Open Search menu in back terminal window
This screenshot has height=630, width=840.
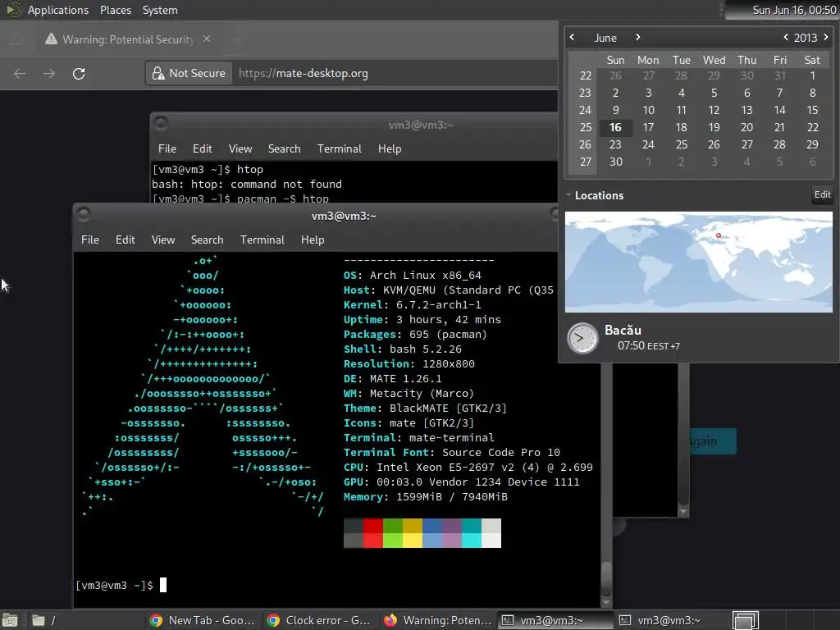click(284, 149)
